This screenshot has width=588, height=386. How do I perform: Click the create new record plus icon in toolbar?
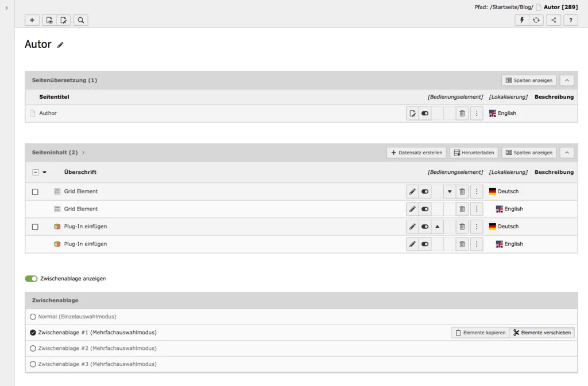(32, 20)
